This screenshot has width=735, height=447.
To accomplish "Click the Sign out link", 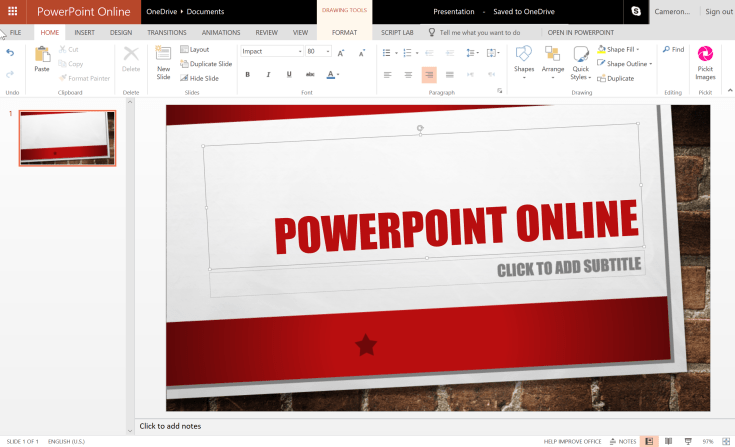I will [x=719, y=11].
